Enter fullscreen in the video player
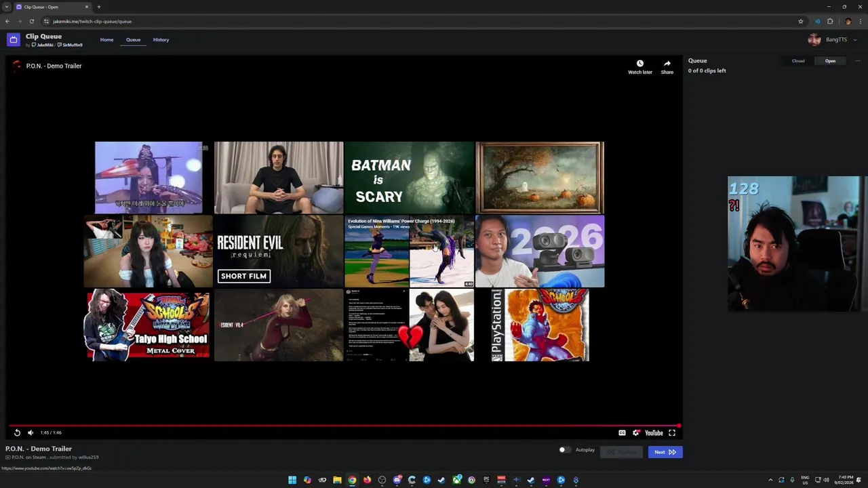868x488 pixels. click(x=672, y=432)
